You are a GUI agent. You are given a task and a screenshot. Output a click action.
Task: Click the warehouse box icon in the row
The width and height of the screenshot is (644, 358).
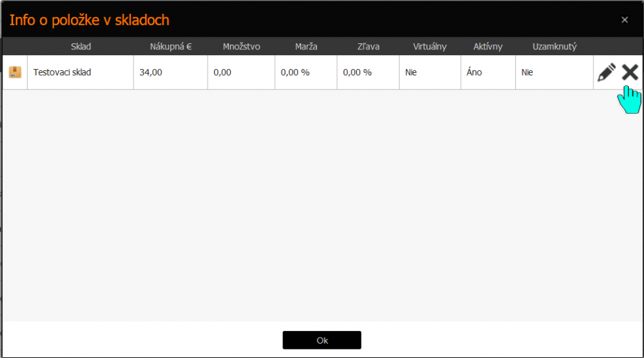(x=15, y=72)
